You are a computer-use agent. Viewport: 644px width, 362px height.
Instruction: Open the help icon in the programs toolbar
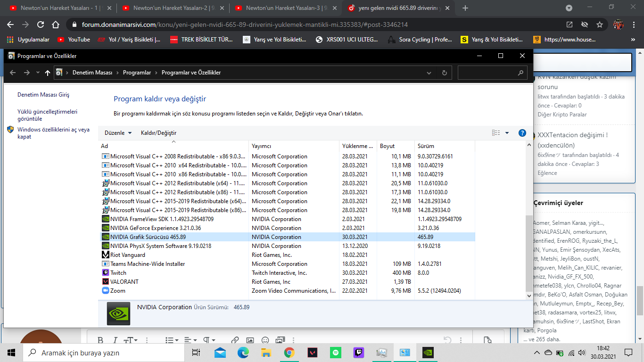(522, 133)
